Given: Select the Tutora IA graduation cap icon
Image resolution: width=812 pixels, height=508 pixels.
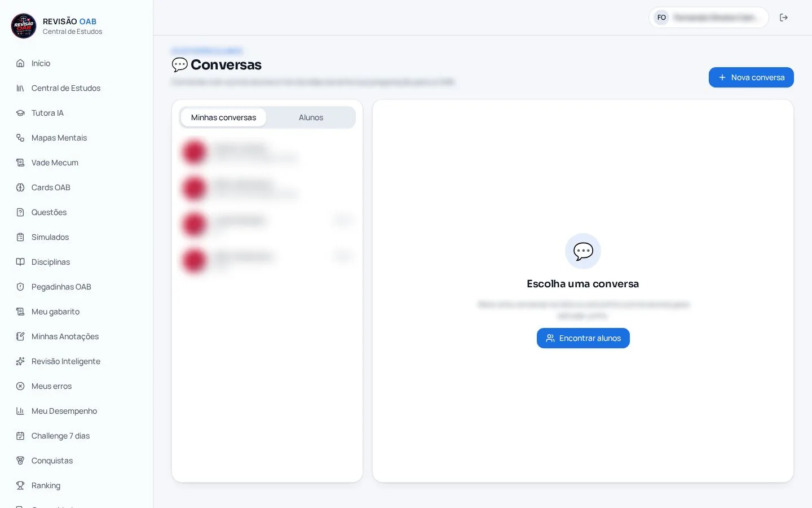Looking at the screenshot, I should pos(20,113).
